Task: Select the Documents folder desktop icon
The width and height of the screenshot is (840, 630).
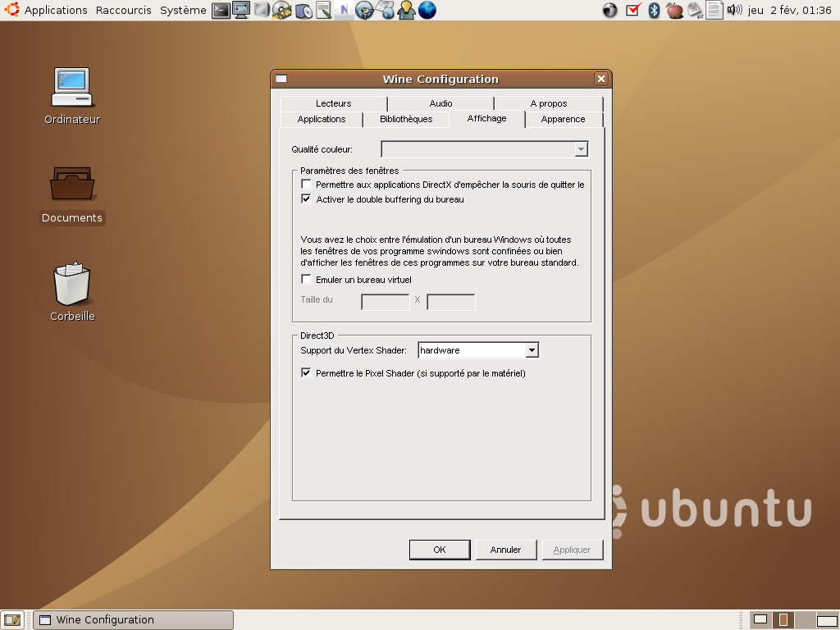Action: coord(72,195)
